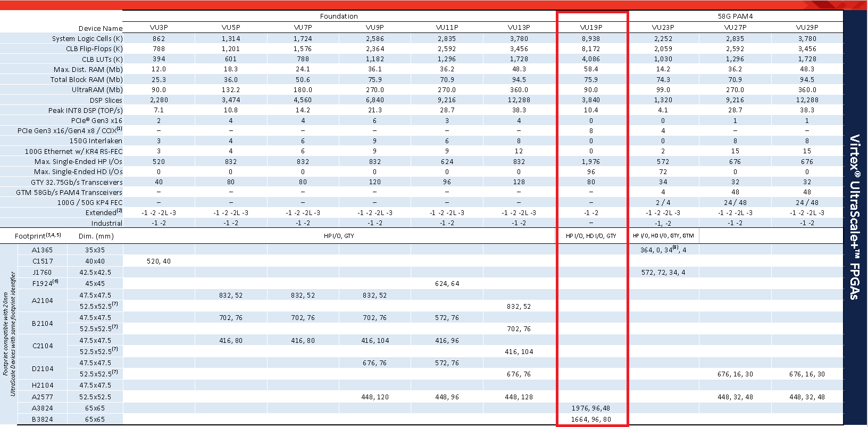
Task: Click the PCIe Gen3 x16 row label
Action: 97,121
